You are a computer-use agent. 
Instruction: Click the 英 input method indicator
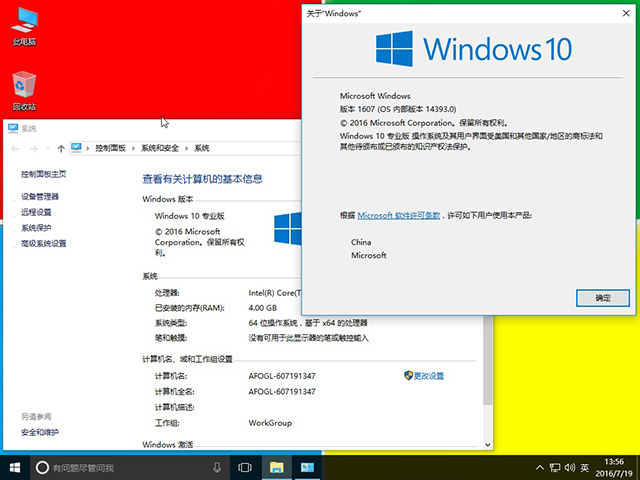pyautogui.click(x=584, y=467)
